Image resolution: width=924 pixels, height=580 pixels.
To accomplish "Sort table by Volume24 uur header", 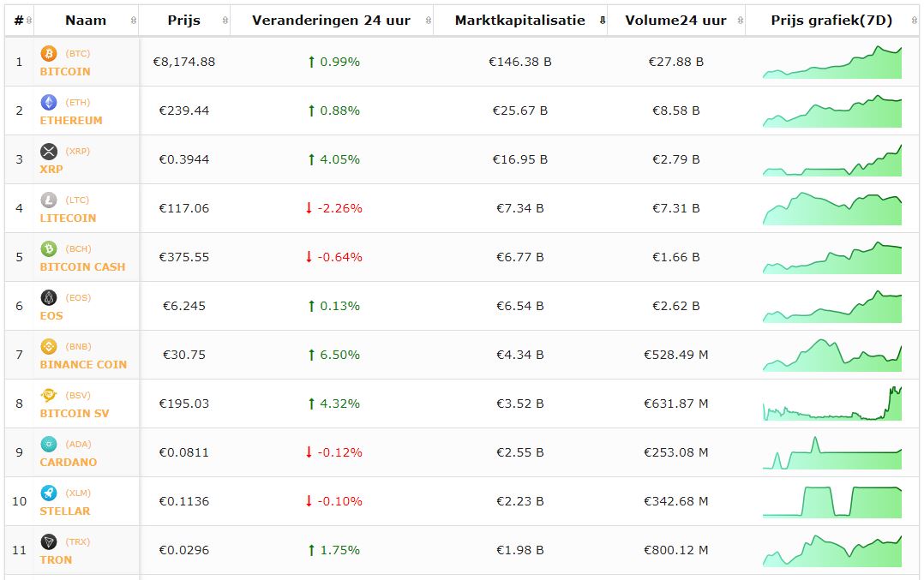I will click(x=675, y=20).
